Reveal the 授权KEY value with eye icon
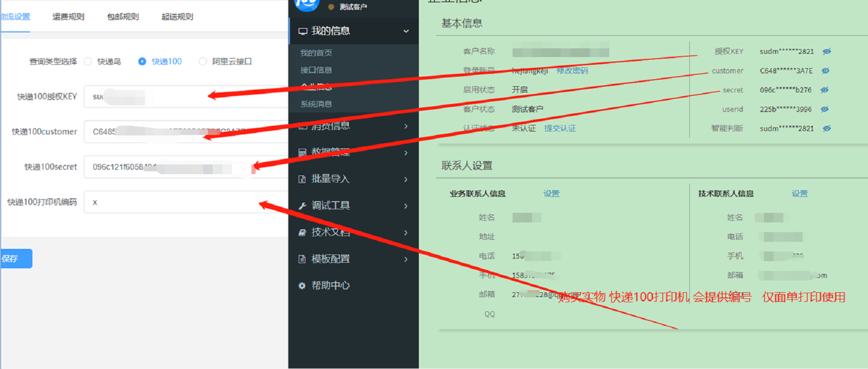Viewport: 868px width, 369px height. (x=827, y=51)
